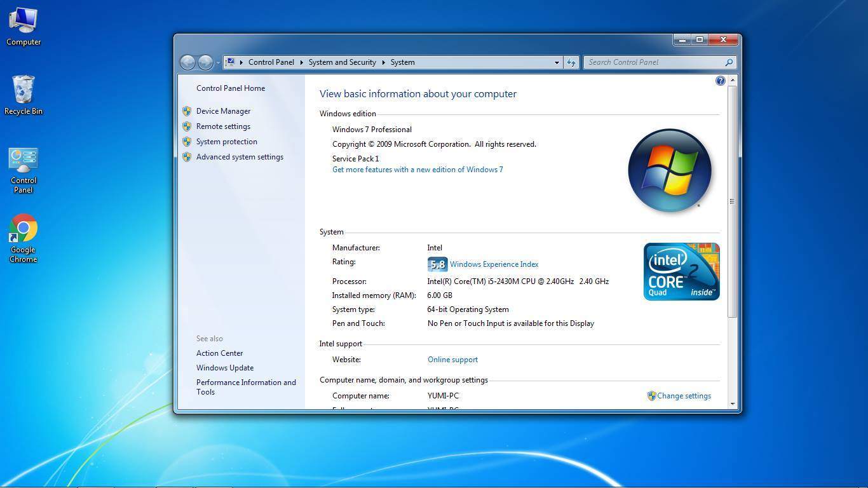Image resolution: width=868 pixels, height=488 pixels.
Task: Click Change settings link
Action: [x=684, y=396]
